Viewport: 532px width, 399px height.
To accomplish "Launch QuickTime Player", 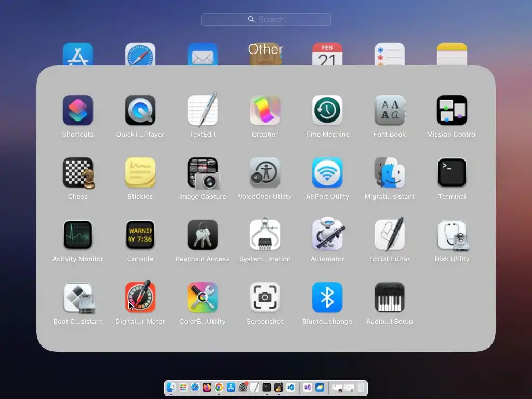I will pyautogui.click(x=140, y=110).
